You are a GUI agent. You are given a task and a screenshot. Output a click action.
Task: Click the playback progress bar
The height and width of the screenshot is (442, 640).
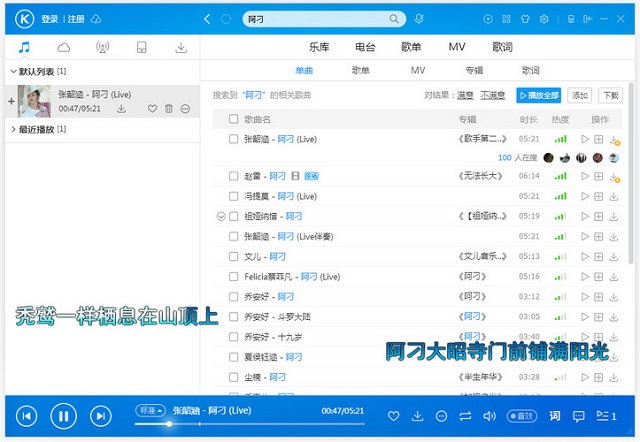pos(250,424)
